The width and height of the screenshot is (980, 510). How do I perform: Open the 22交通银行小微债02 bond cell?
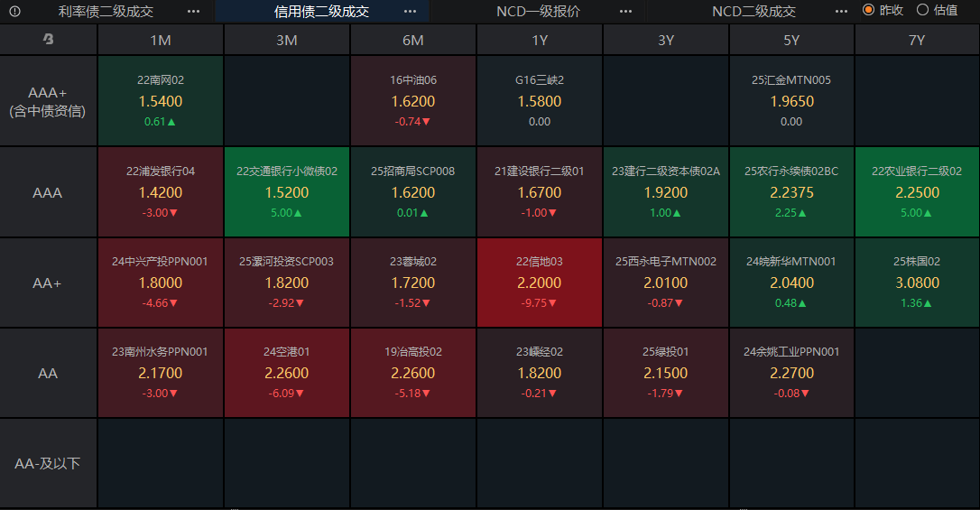coord(287,192)
